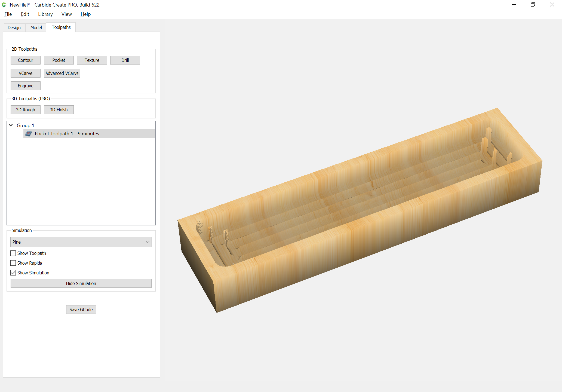The width and height of the screenshot is (562, 392).
Task: Enable the Show Rapids checkbox
Action: point(13,263)
